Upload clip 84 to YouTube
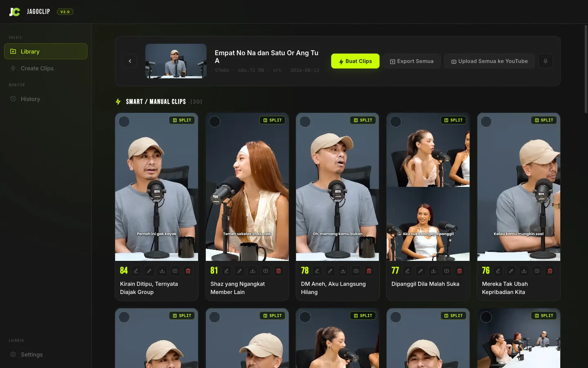This screenshot has width=588, height=368. (x=175, y=271)
